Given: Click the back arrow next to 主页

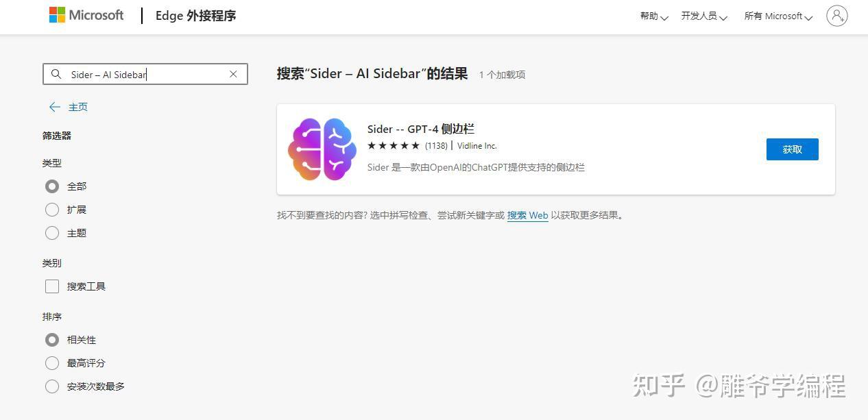Looking at the screenshot, I should pyautogui.click(x=55, y=107).
